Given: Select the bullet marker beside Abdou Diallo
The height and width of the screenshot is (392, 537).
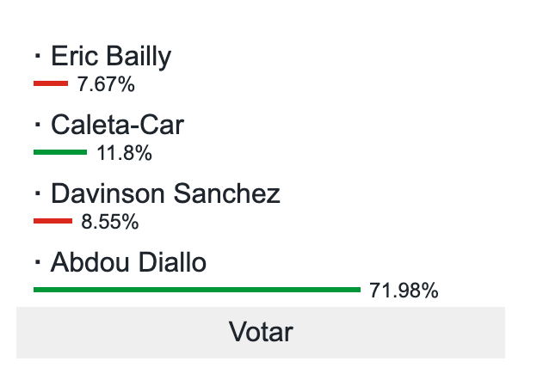Looking at the screenshot, I should [38, 262].
